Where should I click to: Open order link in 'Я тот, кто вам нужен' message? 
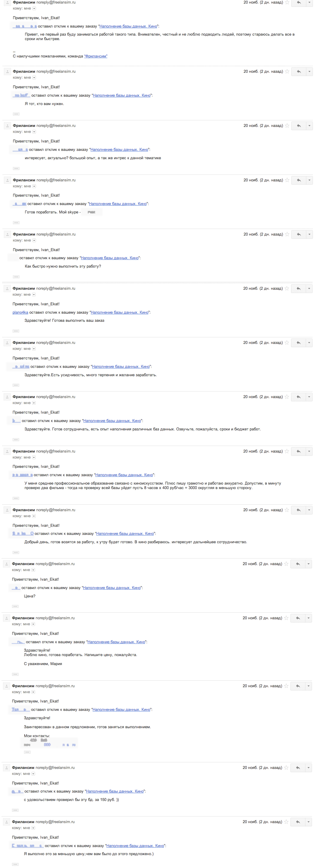point(121,95)
